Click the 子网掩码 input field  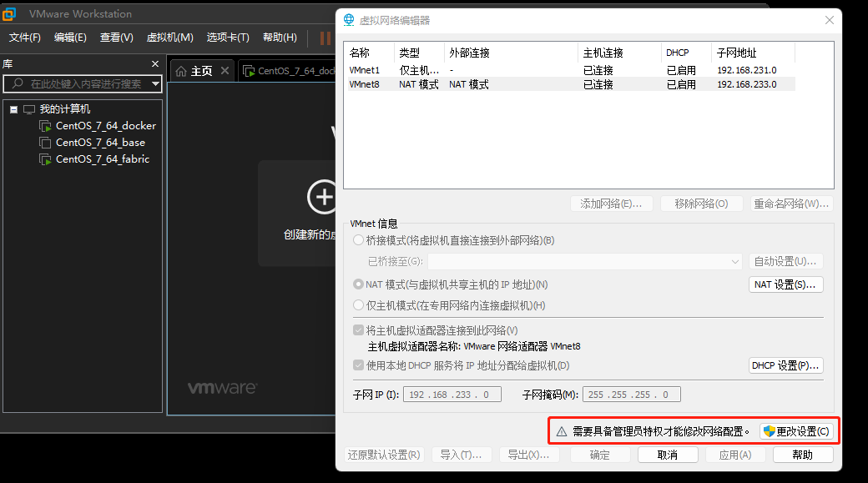[632, 395]
